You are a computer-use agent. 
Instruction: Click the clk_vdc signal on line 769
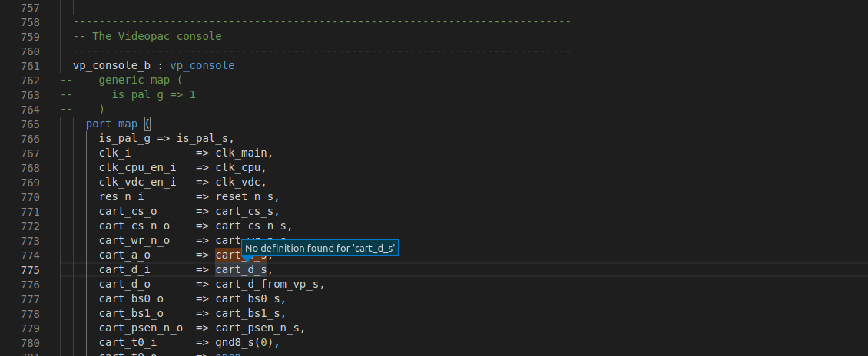click(x=238, y=183)
